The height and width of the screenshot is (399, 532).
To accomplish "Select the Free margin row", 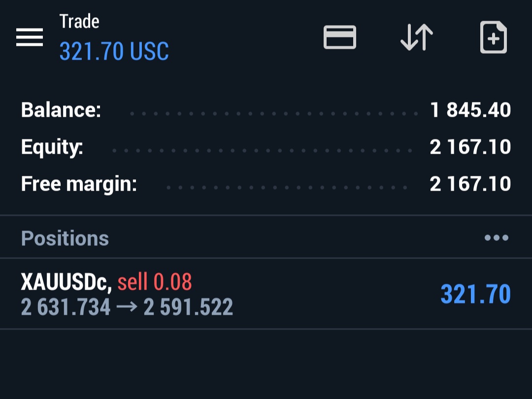I will coord(266,184).
